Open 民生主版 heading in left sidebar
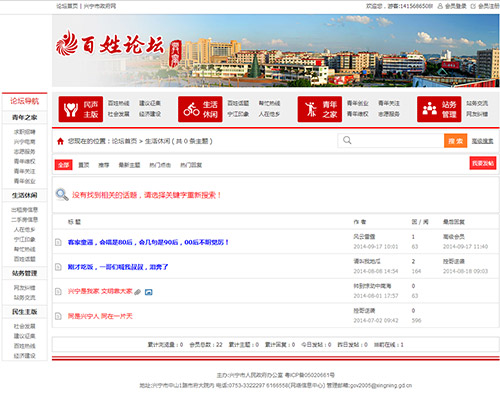Screen dimensions: 500x399 pos(25,312)
